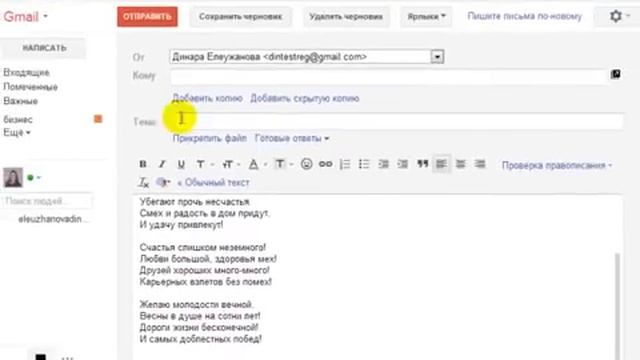This screenshot has width=640, height=360.
Task: Click the line 'Счастья слишком неземного!'
Action: [203, 247]
